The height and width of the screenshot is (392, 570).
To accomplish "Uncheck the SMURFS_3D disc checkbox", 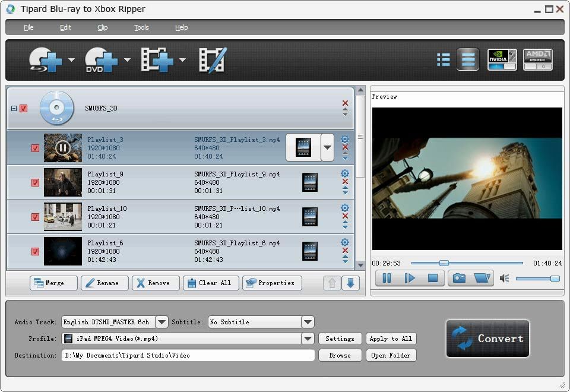I will point(24,108).
